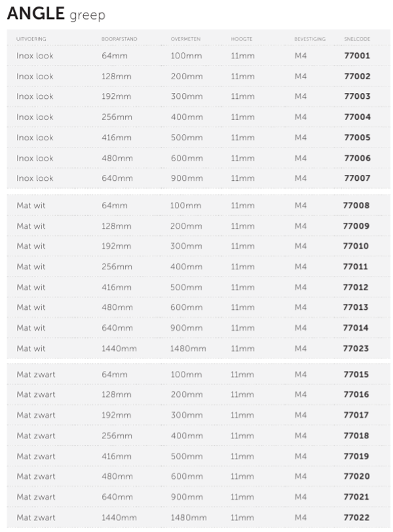
Task: Click snelcode 77015 Mat zwart
Action: [356, 375]
